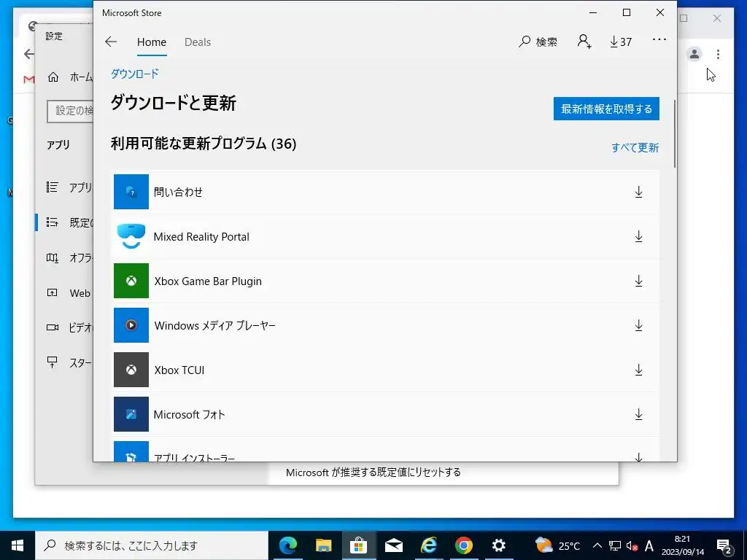The image size is (747, 560).
Task: Click the Settings search field
Action: [x=71, y=111]
